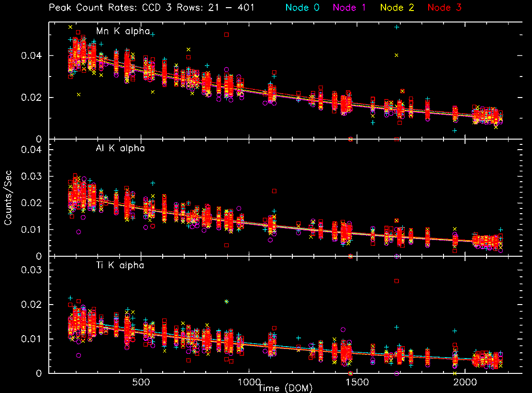Click red square outlier near 0.05 in Mn panel
This screenshot has width=532, height=393.
(x=226, y=34)
